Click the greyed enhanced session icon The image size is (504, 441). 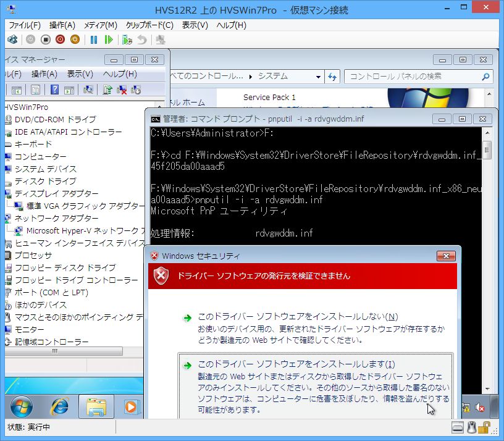[160, 40]
